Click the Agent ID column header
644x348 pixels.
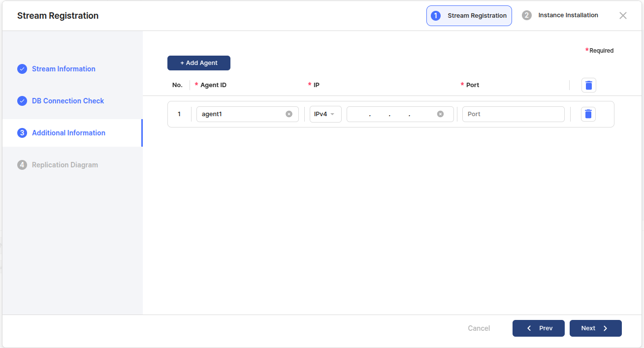pos(213,85)
